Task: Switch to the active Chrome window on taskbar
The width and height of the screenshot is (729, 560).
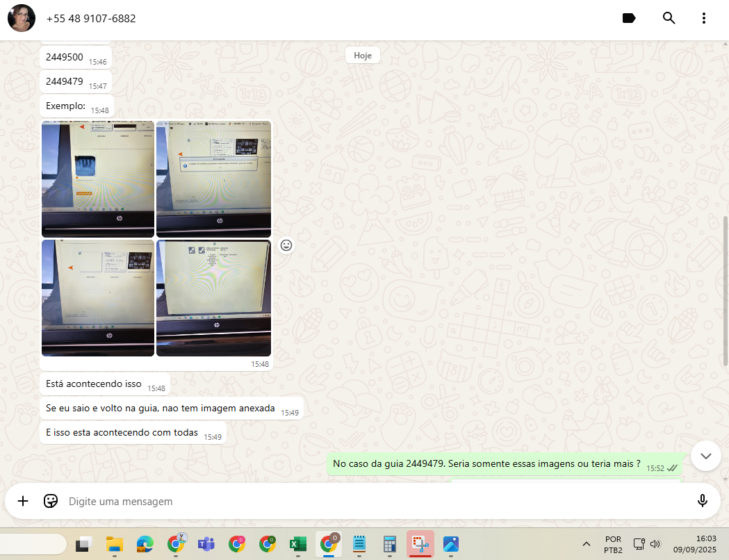Action: [329, 544]
